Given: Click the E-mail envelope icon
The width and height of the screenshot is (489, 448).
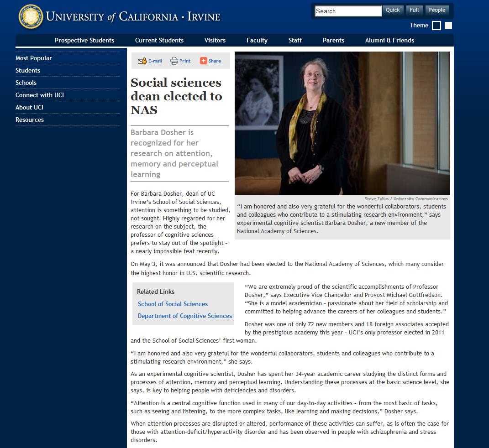Looking at the screenshot, I should tap(142, 61).
